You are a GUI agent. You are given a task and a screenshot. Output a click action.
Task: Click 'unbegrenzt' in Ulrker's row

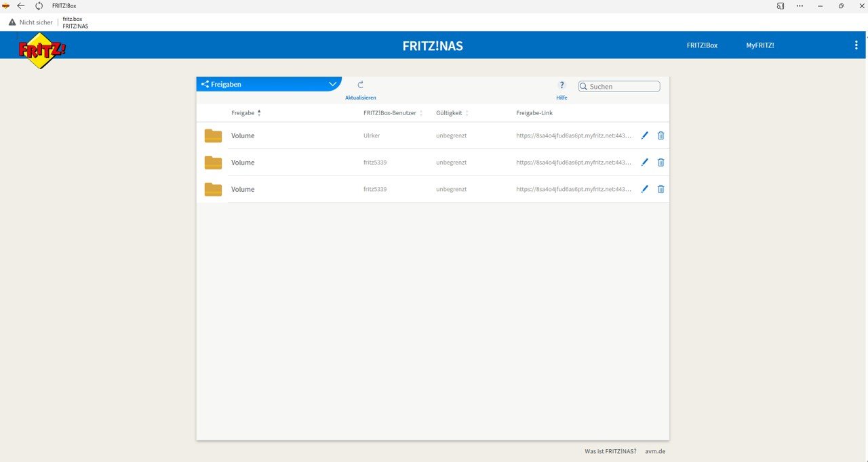point(451,135)
